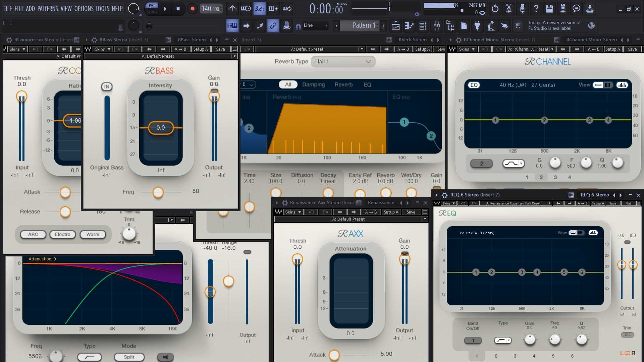Screen dimensions: 644x362
Task: Select Electro mode in RCompressor
Action: (x=62, y=234)
